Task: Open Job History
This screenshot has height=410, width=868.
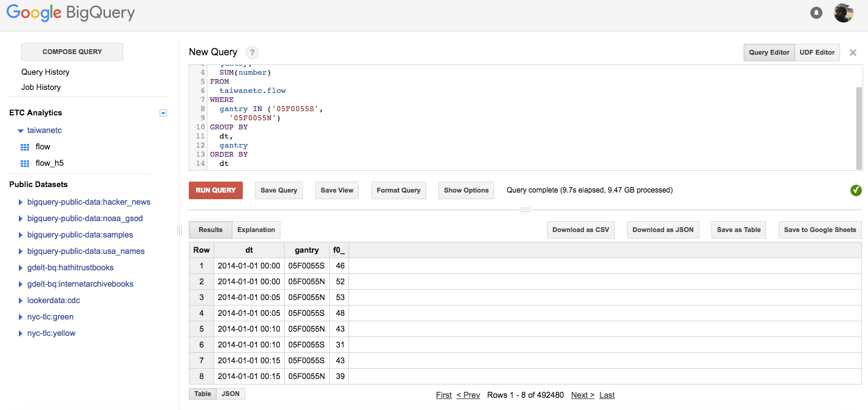Action: coord(41,87)
